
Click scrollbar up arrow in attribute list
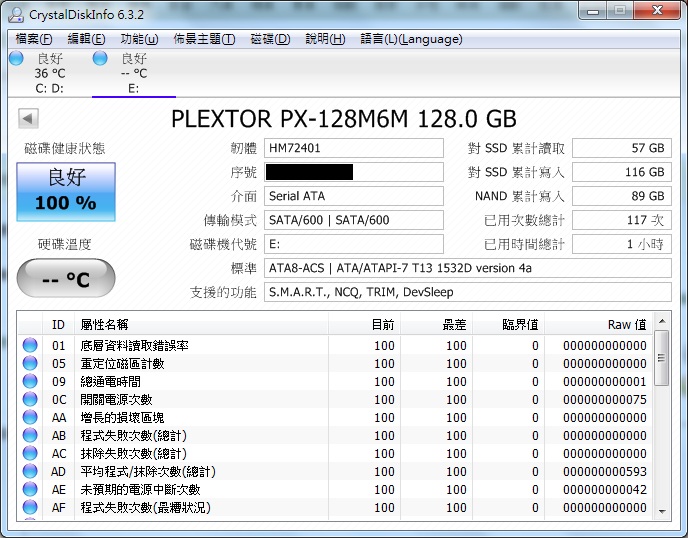tap(662, 321)
